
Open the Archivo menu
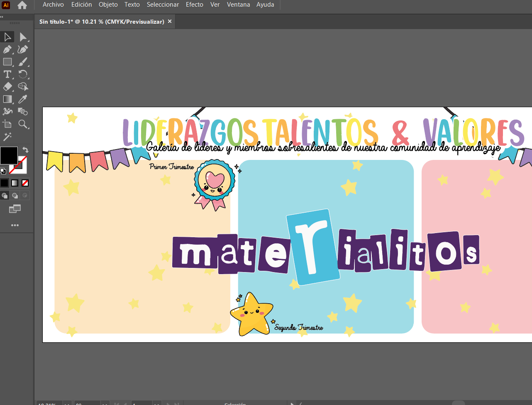53,5
